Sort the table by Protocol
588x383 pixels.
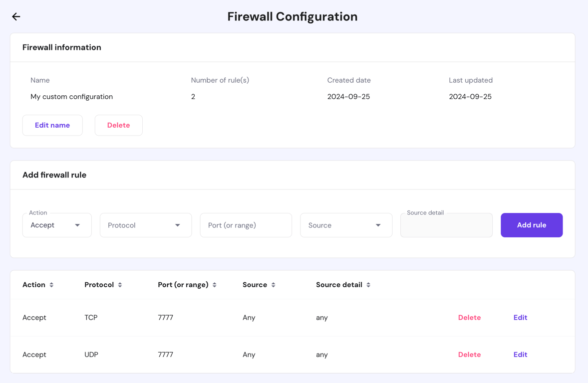click(120, 285)
